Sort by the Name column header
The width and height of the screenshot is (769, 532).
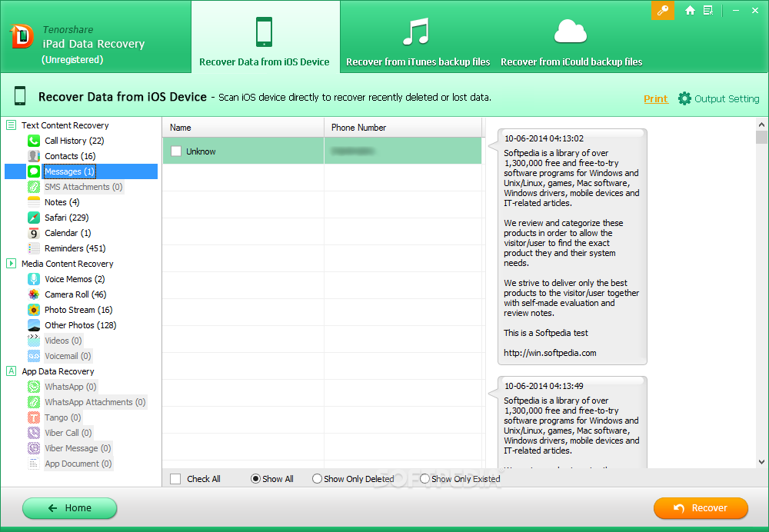(243, 128)
